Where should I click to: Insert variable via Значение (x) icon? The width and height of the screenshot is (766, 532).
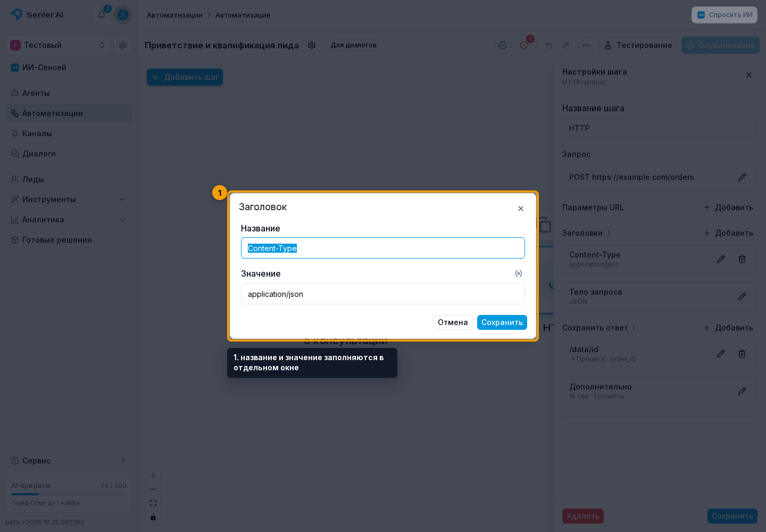(519, 273)
